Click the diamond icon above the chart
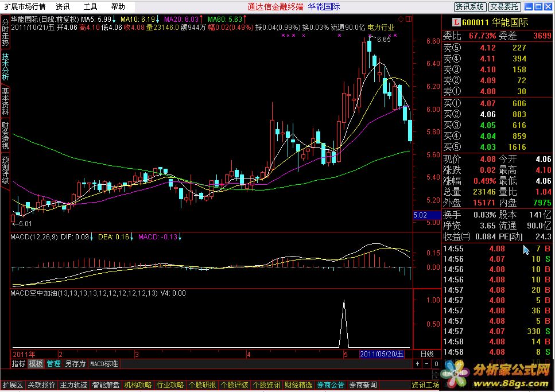555x392 pixels. [x=401, y=19]
